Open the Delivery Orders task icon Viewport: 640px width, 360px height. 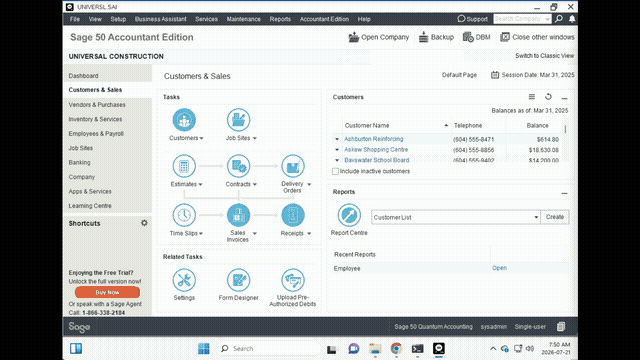click(293, 166)
